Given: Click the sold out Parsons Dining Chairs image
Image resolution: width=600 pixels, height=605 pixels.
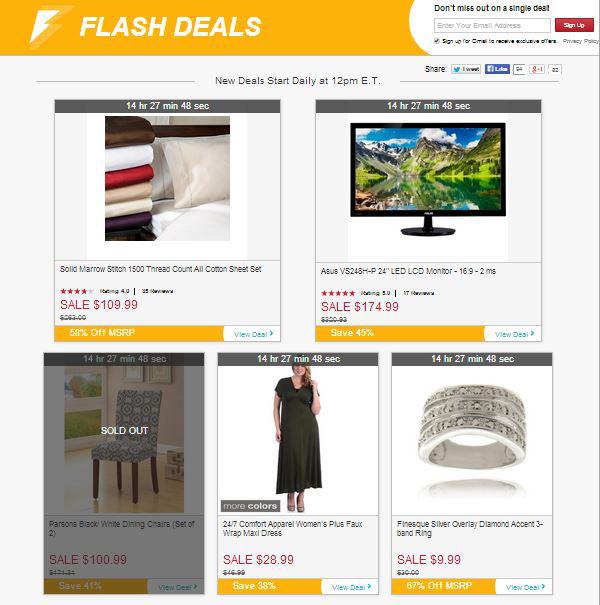Looking at the screenshot, I should click(x=124, y=440).
